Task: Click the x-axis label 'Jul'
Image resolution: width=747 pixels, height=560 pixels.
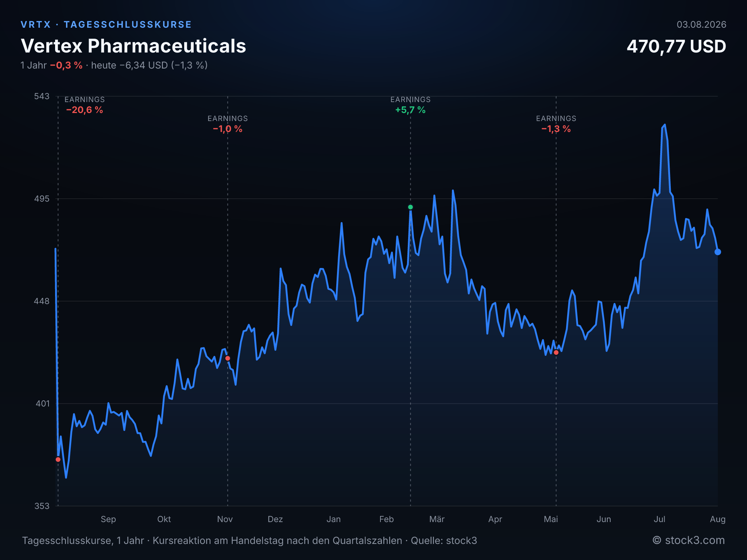Action: click(x=659, y=519)
